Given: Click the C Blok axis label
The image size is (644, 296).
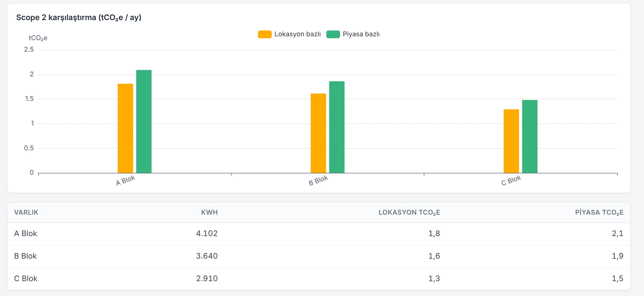Looking at the screenshot, I should pyautogui.click(x=511, y=181).
